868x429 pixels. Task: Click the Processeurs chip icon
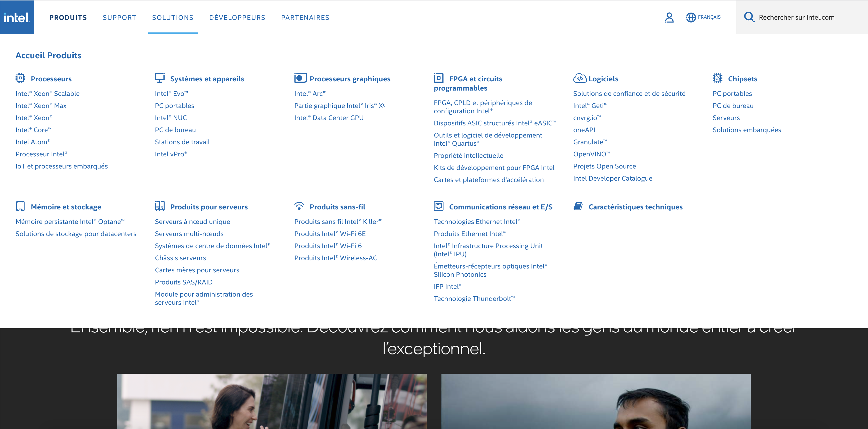20,78
